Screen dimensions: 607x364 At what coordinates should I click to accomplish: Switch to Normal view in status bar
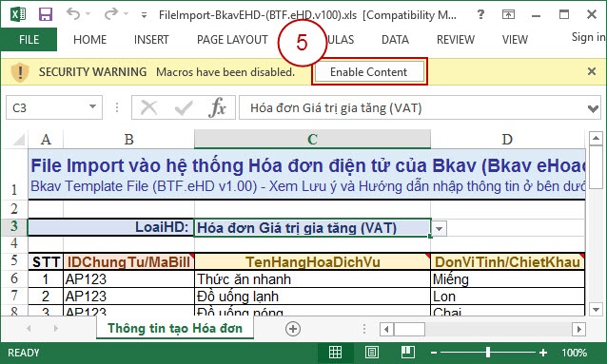coord(335,352)
